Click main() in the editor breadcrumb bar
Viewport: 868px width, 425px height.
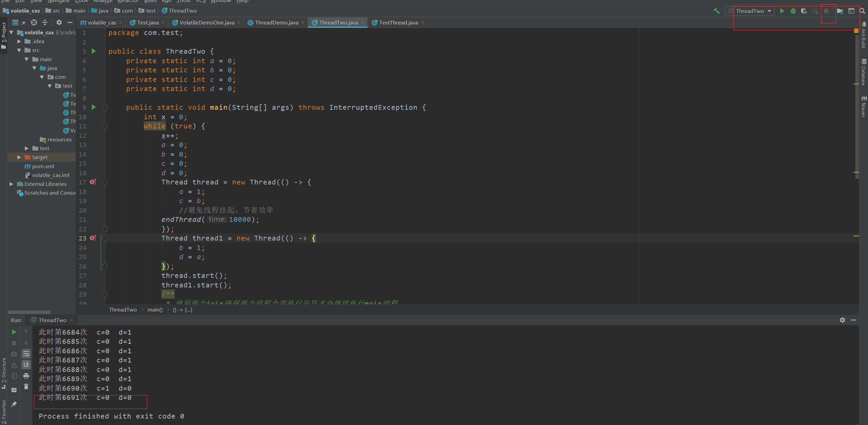pos(155,309)
